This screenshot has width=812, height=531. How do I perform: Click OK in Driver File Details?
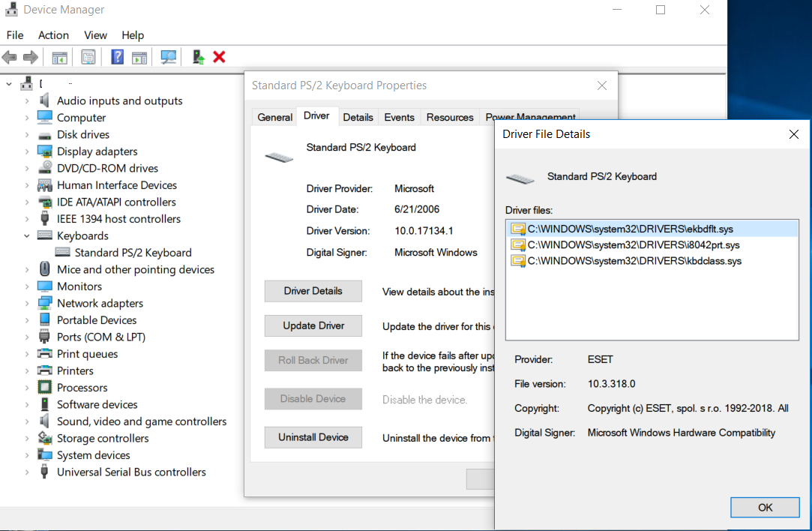click(765, 507)
